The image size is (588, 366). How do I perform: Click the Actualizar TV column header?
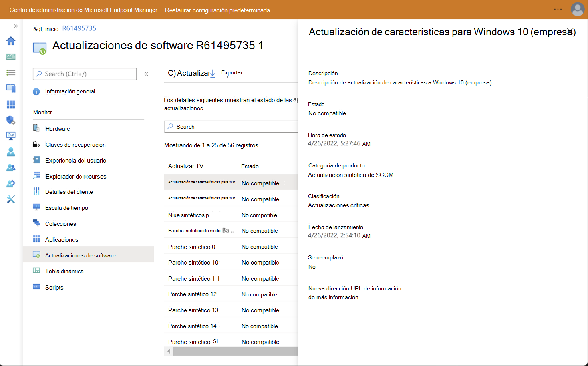coord(186,166)
